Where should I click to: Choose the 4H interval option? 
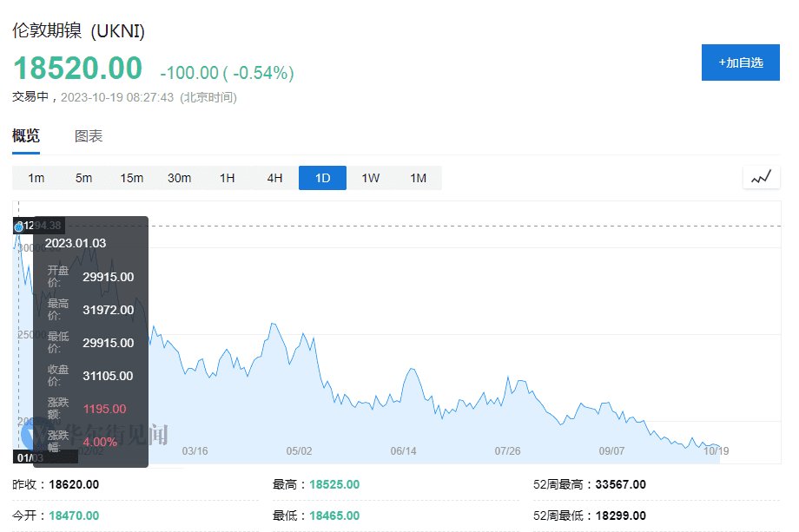[274, 178]
